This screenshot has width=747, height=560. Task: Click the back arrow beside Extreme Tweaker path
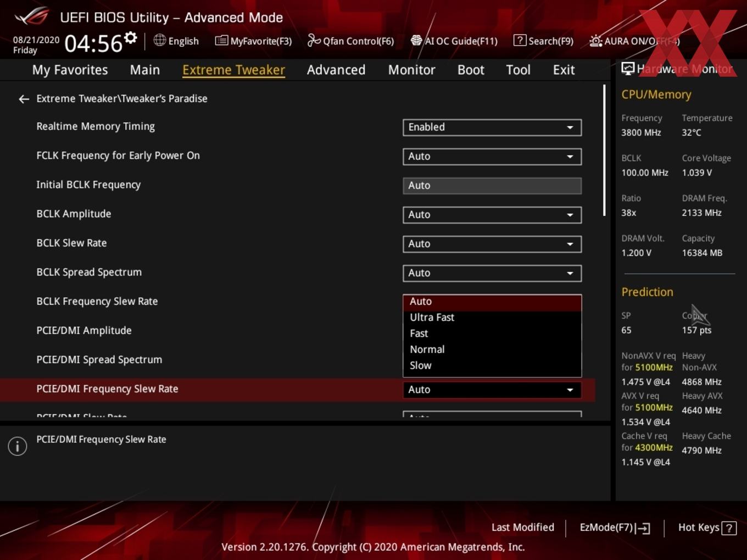coord(24,99)
